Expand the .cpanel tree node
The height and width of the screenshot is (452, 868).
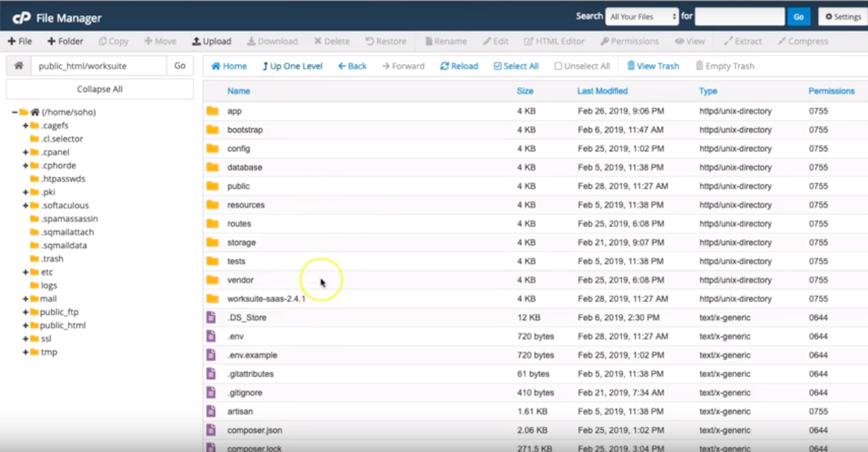26,152
